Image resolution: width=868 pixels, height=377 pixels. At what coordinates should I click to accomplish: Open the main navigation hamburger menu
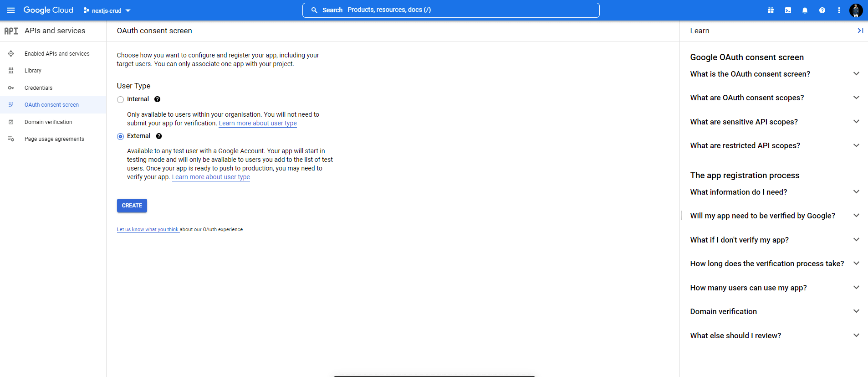[x=11, y=10]
